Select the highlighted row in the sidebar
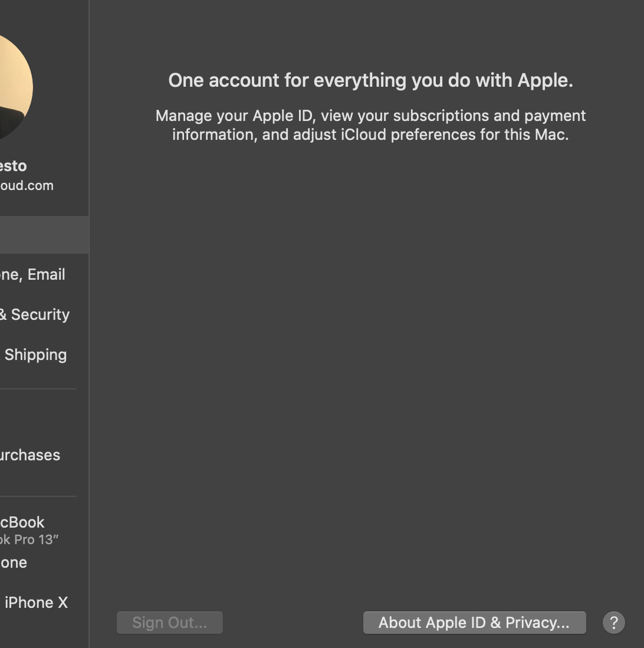The height and width of the screenshot is (648, 644). point(44,234)
